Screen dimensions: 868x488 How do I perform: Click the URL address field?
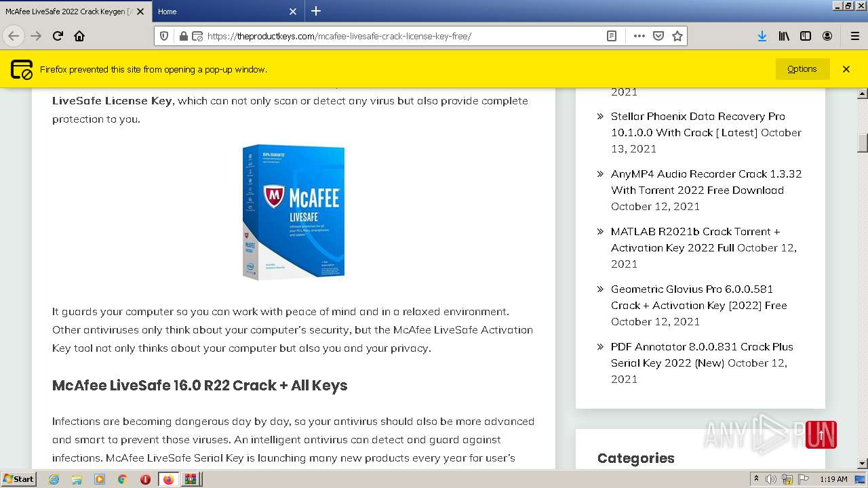(x=403, y=36)
